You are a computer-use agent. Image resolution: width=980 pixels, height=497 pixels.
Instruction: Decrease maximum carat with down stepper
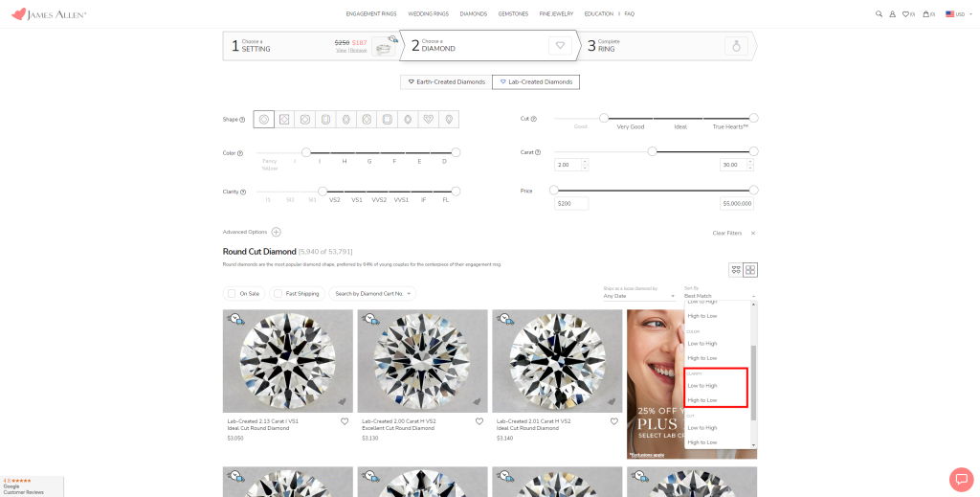pos(749,168)
